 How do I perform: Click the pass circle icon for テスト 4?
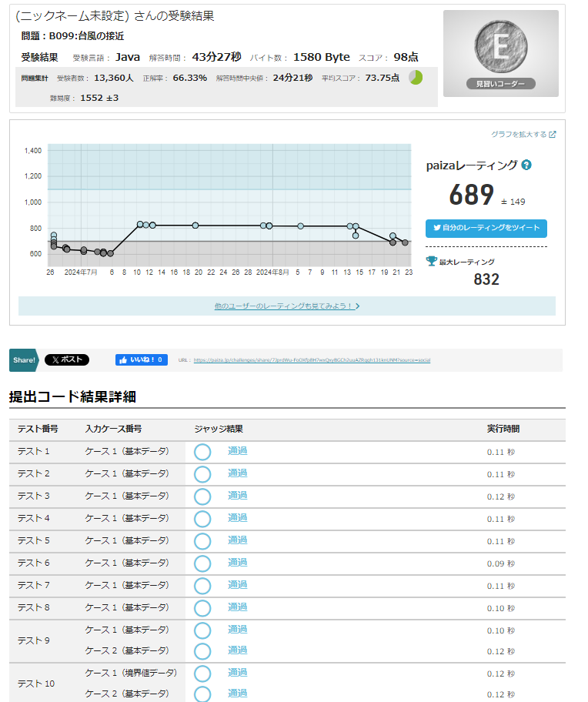[x=202, y=519]
